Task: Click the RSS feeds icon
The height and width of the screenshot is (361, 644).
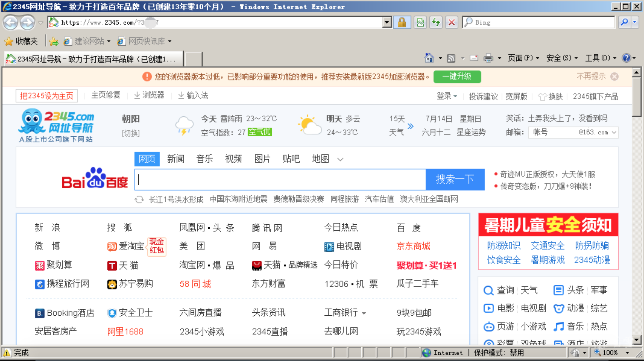Action: (451, 58)
